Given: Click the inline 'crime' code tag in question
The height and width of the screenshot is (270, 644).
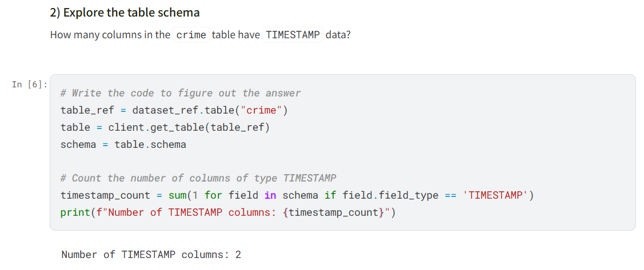Looking at the screenshot, I should 191,35.
